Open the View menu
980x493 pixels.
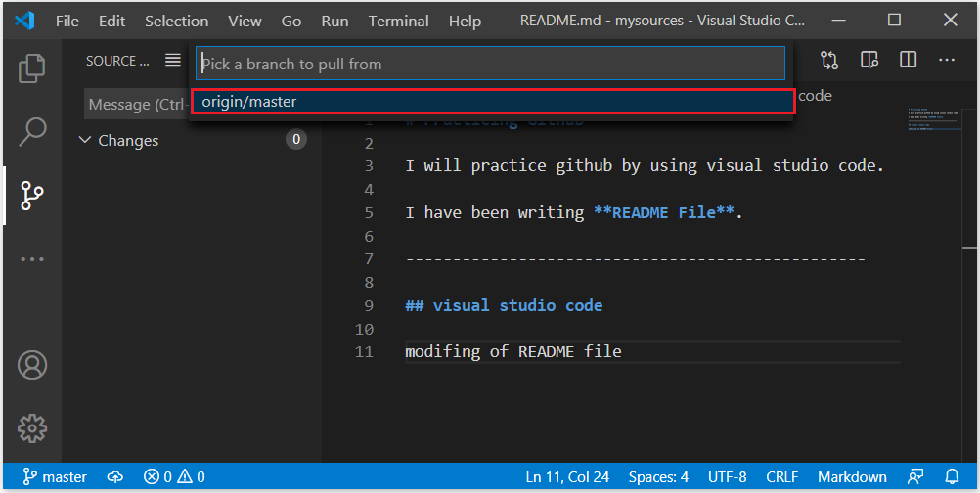pos(245,22)
